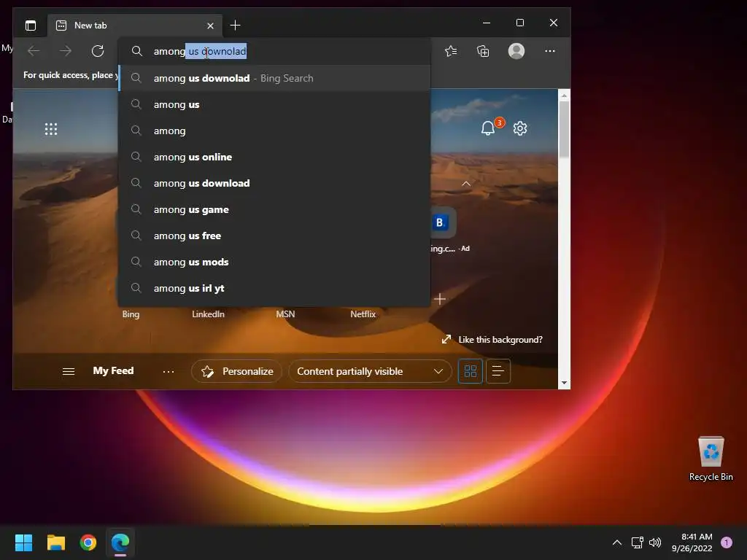Show hidden system tray icons

coord(617,542)
